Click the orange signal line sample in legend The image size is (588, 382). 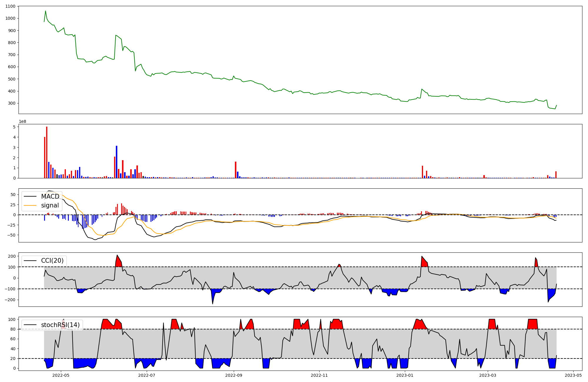point(30,206)
